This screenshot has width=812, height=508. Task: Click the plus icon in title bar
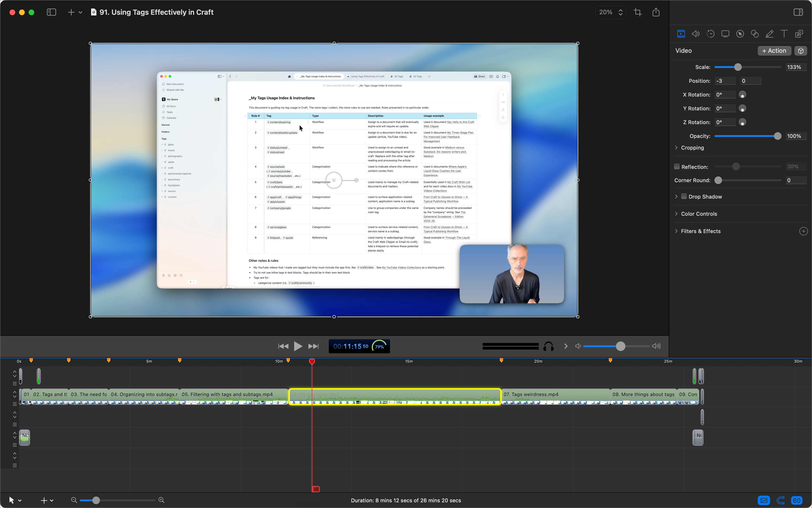tap(71, 12)
